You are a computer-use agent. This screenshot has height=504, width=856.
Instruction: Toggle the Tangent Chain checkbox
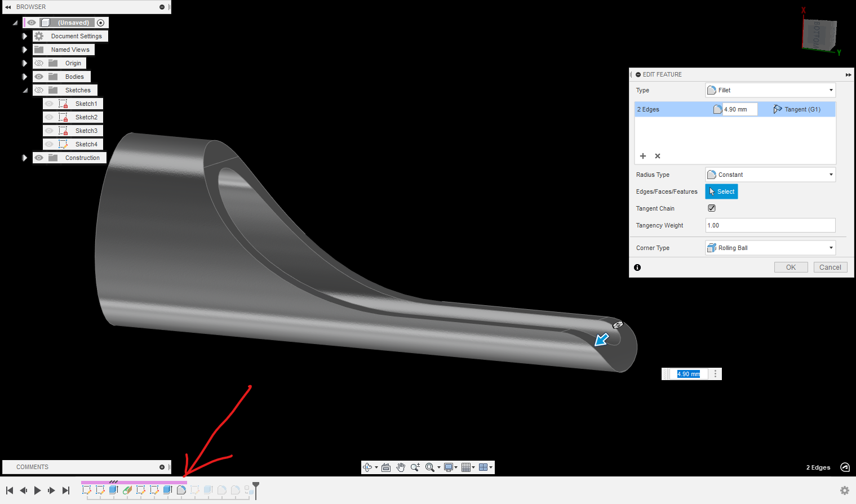click(711, 208)
